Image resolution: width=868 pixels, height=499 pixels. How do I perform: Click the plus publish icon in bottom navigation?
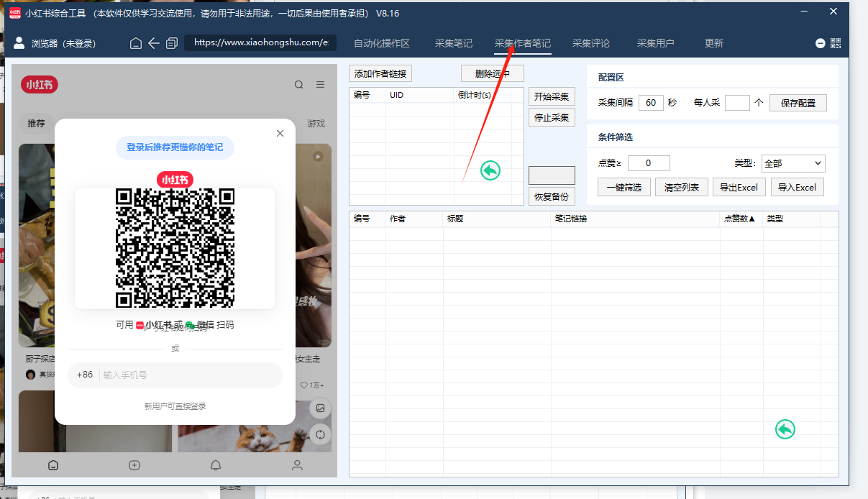click(134, 465)
